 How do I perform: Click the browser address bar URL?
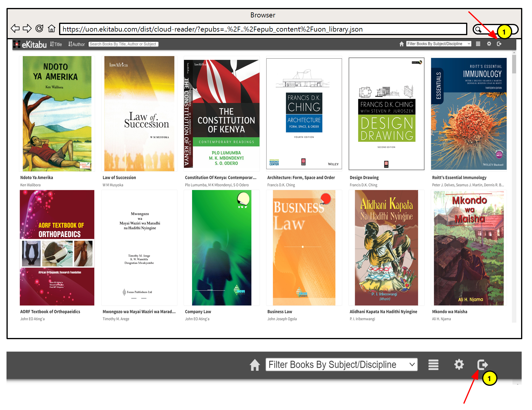pos(263,29)
